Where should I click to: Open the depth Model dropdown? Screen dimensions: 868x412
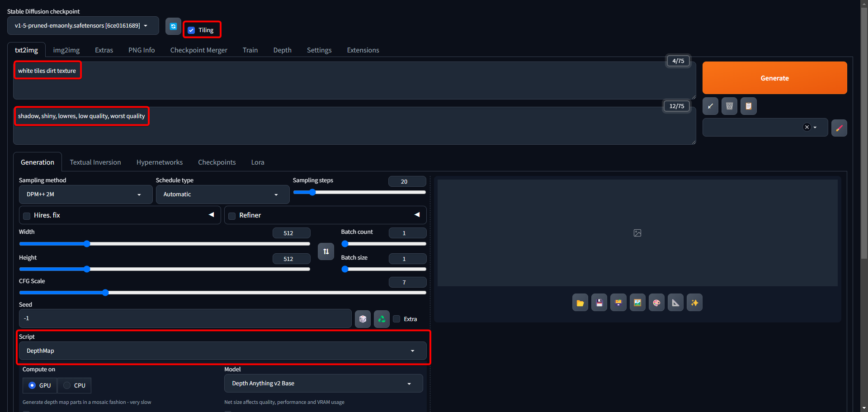pyautogui.click(x=323, y=384)
